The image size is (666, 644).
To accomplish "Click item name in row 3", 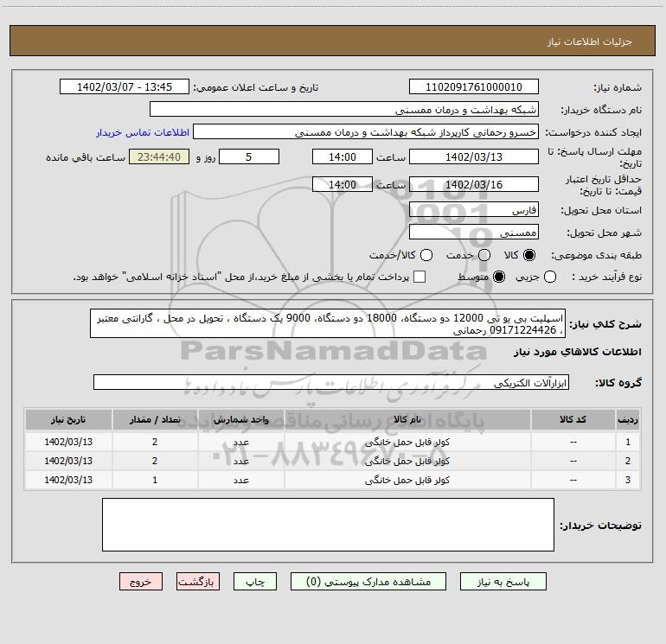I will coord(407,480).
